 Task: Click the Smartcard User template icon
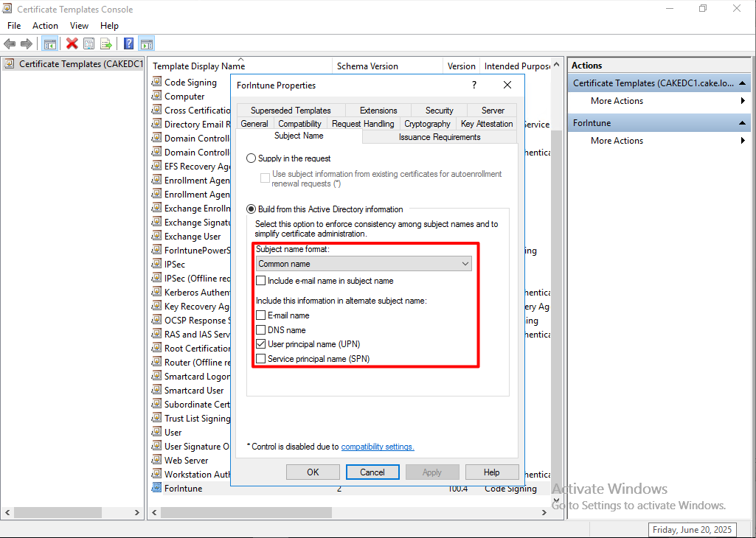coord(156,390)
